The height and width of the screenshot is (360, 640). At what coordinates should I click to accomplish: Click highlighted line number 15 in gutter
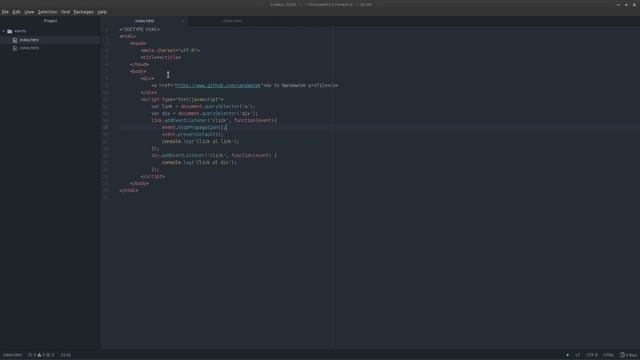[106, 127]
